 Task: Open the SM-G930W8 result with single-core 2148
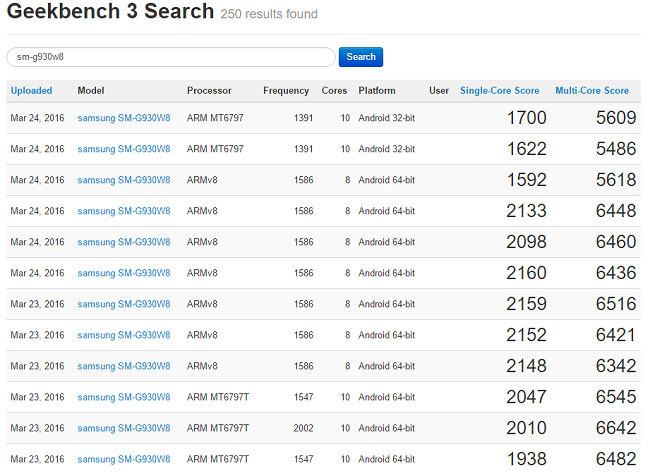pyautogui.click(x=124, y=366)
